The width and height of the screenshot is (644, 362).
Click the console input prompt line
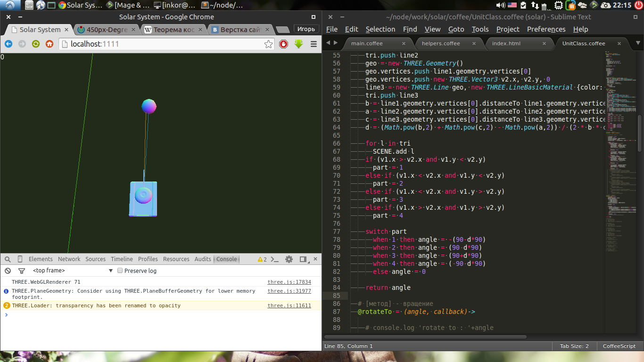point(161,315)
